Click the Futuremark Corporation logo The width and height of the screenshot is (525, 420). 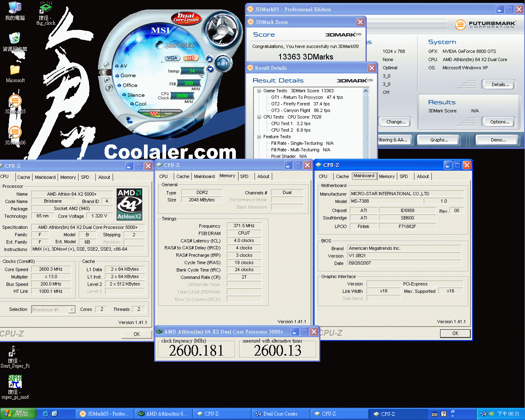click(485, 25)
